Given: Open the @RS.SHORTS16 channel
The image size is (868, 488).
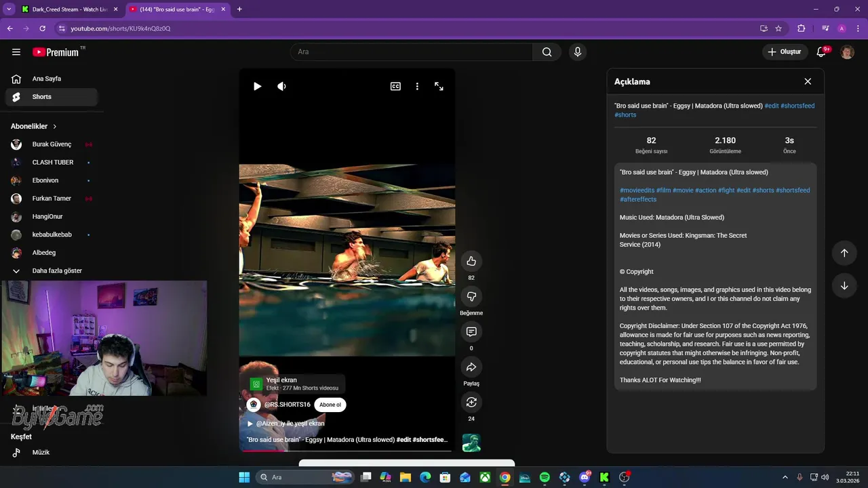Looking at the screenshot, I should pyautogui.click(x=287, y=405).
